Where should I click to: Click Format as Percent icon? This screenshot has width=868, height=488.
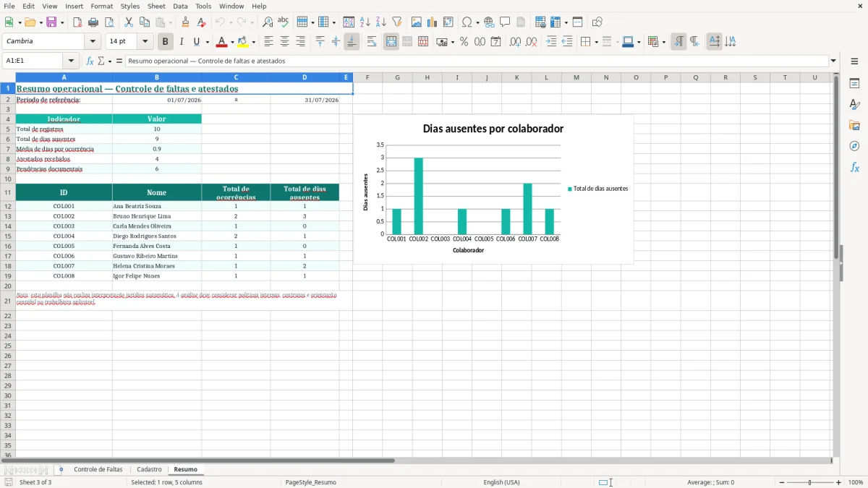[464, 42]
